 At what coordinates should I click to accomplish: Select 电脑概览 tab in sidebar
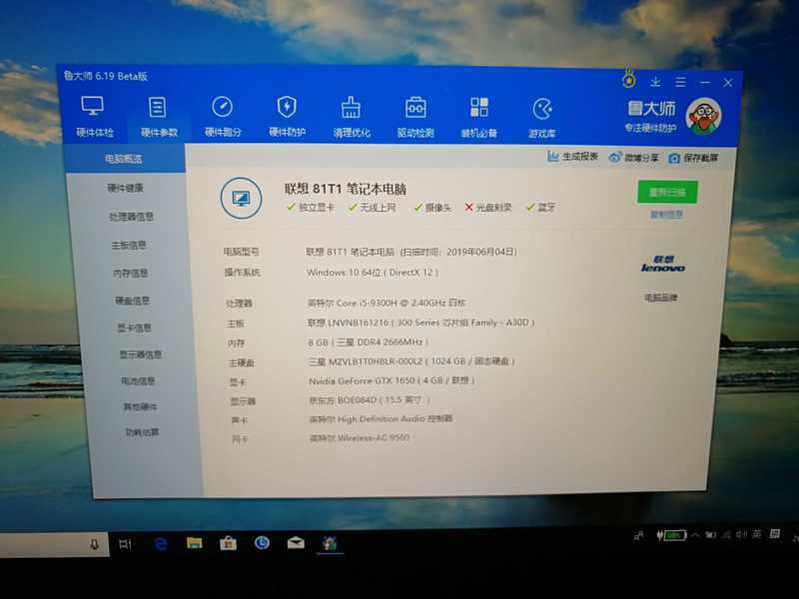point(124,158)
